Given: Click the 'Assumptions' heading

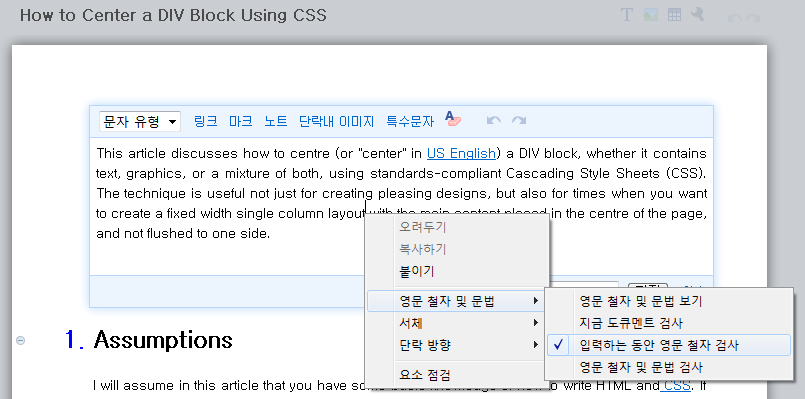Looking at the screenshot, I should pos(163,340).
